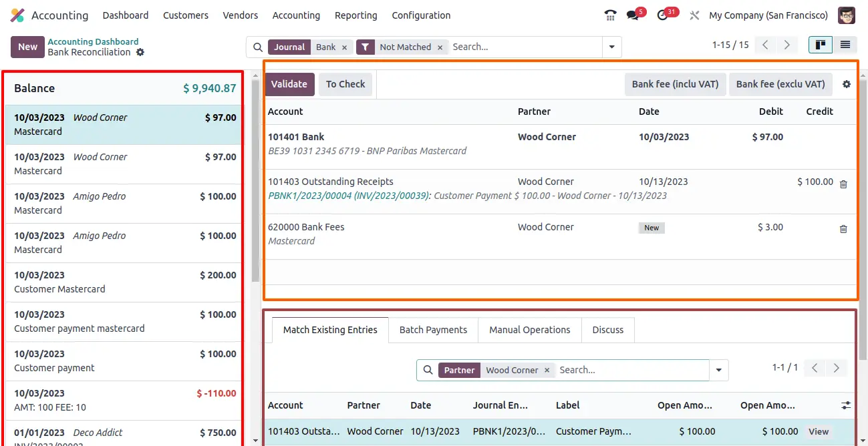Screen dimensions: 868x446
Task: Switch to list view
Action: tap(845, 45)
